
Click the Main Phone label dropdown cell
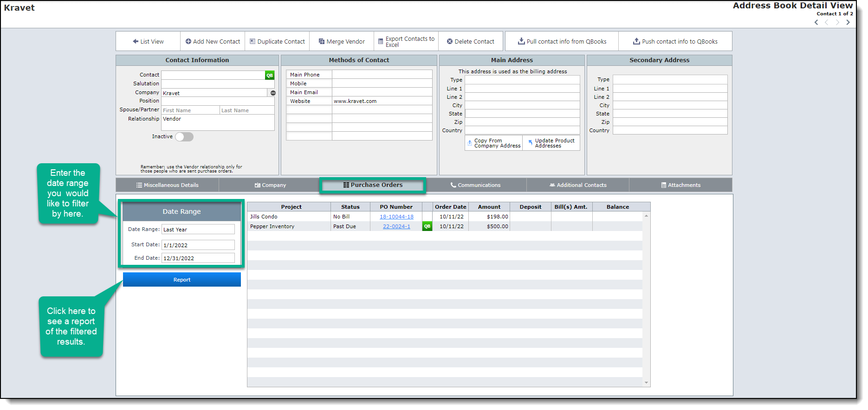pos(309,75)
